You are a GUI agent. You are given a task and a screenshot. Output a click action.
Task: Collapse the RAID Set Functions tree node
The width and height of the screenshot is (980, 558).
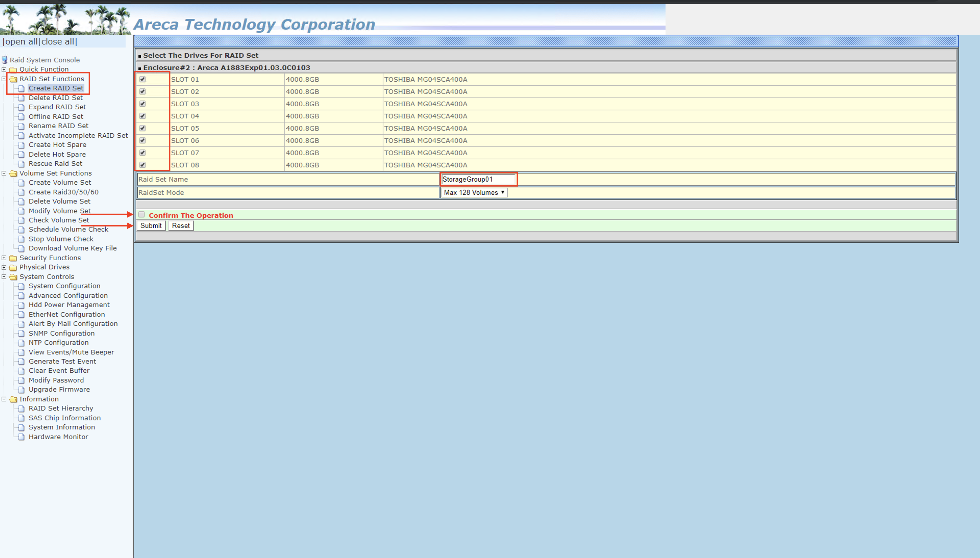4,79
